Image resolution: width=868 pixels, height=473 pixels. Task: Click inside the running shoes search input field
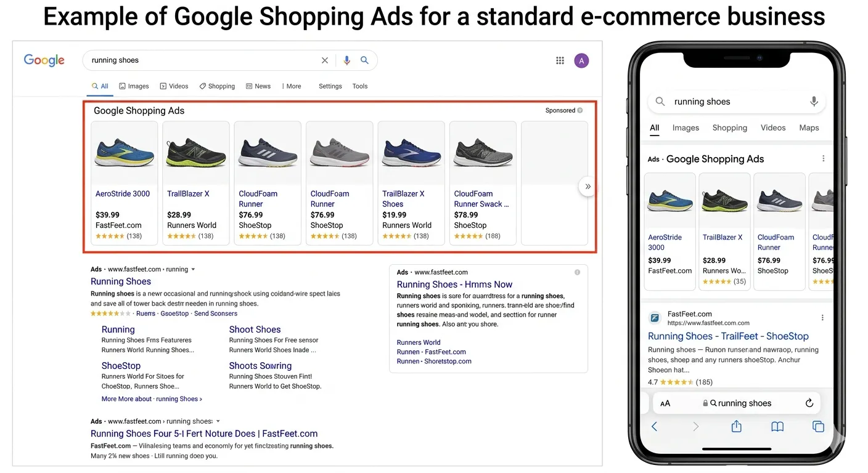pos(185,60)
